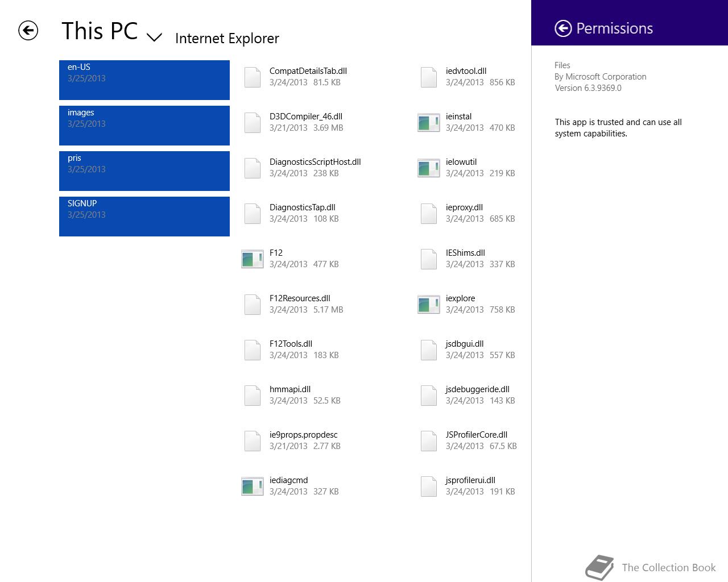Click the Permissions panel heading
Screen dimensions: 728x582
point(614,28)
